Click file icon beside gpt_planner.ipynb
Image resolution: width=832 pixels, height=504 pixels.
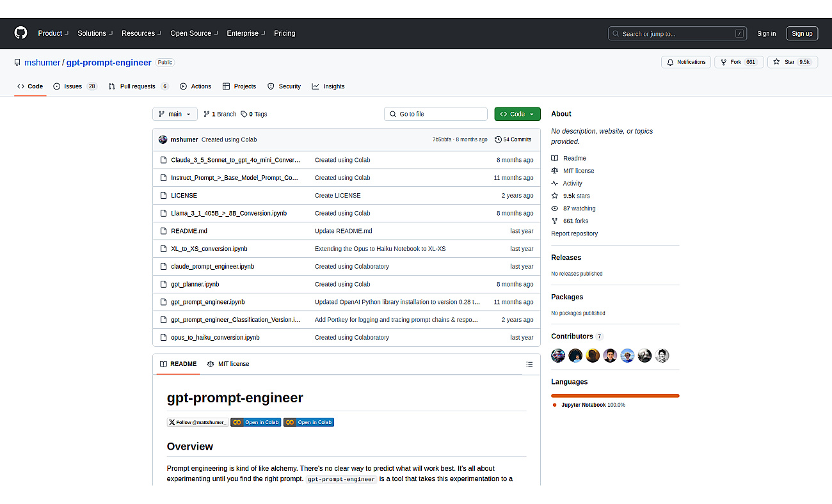click(164, 284)
